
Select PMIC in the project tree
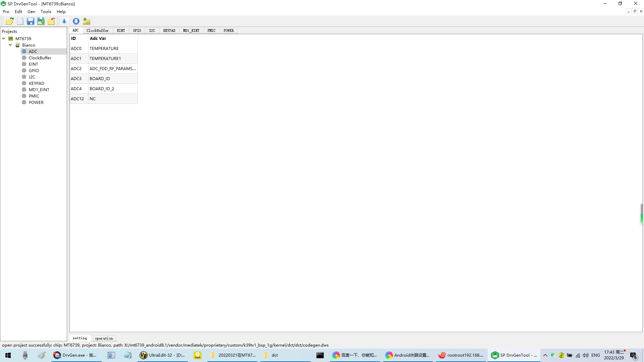[x=34, y=96]
